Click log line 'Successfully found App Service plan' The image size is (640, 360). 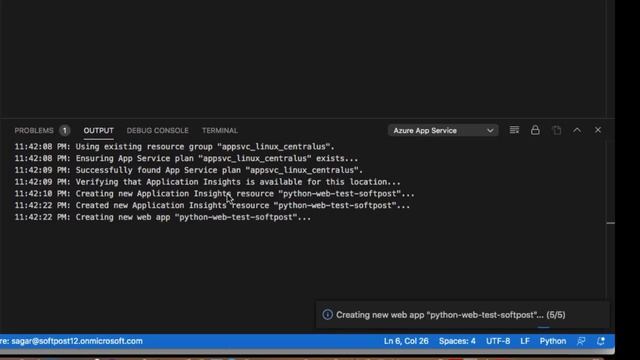pos(189,170)
